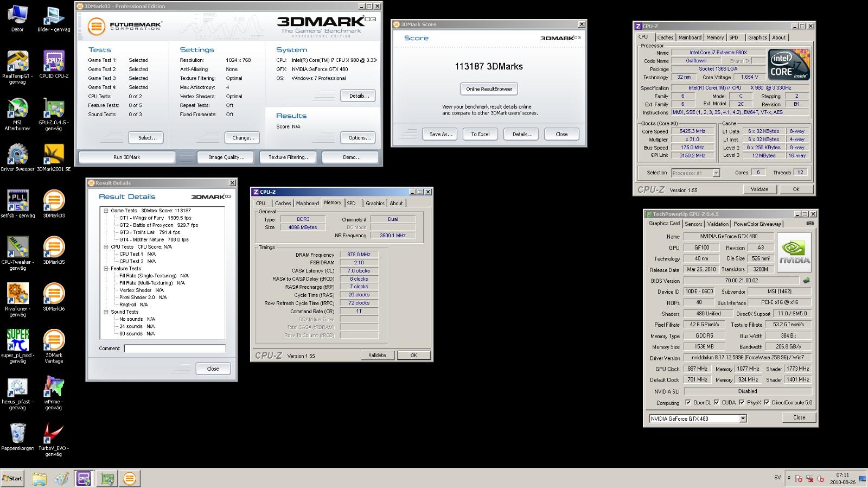Click the Start button
This screenshot has width=868, height=488.
click(13, 478)
